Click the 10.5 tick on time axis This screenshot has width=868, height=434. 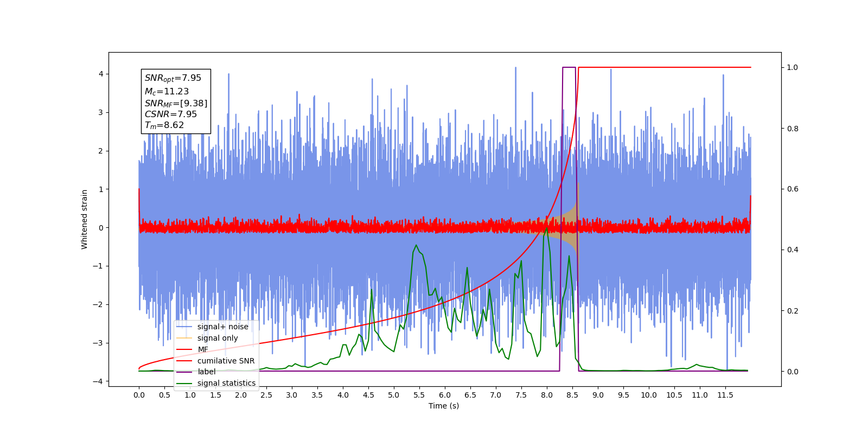coord(674,395)
